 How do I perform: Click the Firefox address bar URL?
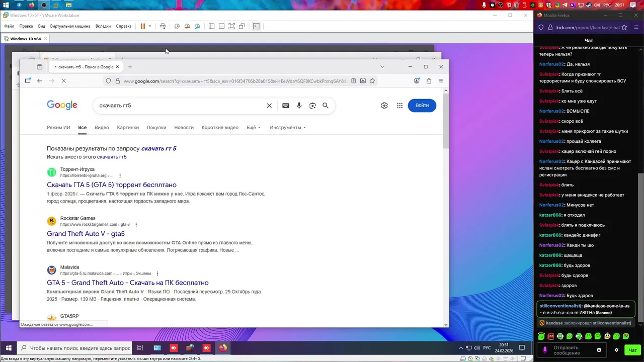click(x=234, y=80)
